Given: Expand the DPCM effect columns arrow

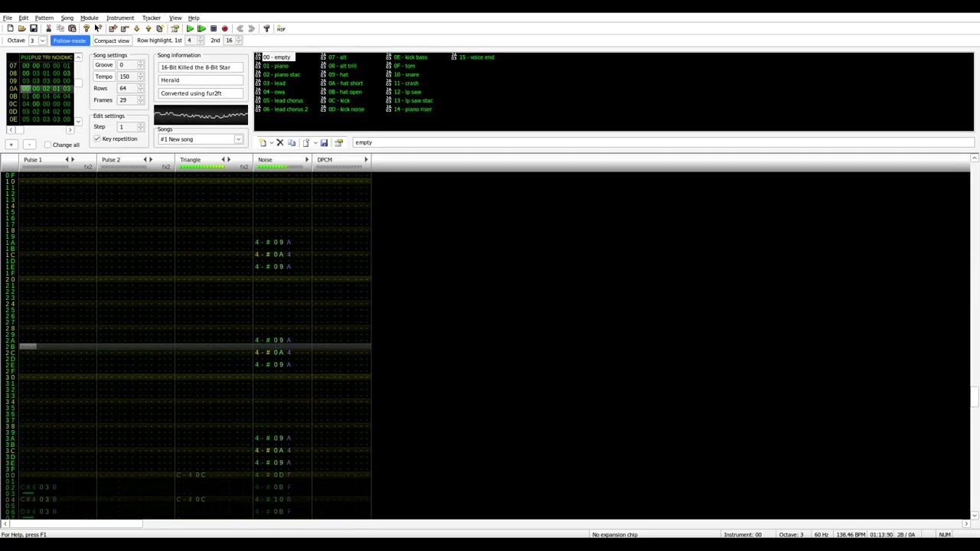Looking at the screenshot, I should pyautogui.click(x=366, y=160).
